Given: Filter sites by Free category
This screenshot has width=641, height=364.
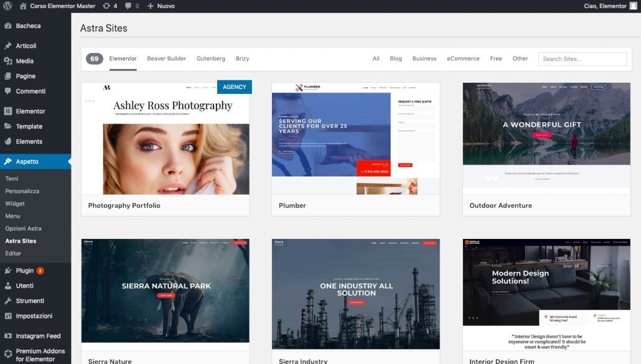Looking at the screenshot, I should tap(496, 58).
